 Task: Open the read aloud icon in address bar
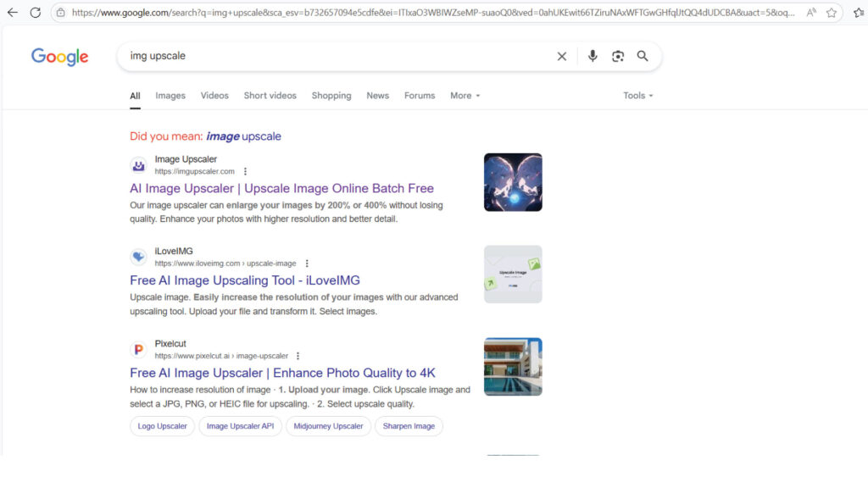pyautogui.click(x=811, y=12)
